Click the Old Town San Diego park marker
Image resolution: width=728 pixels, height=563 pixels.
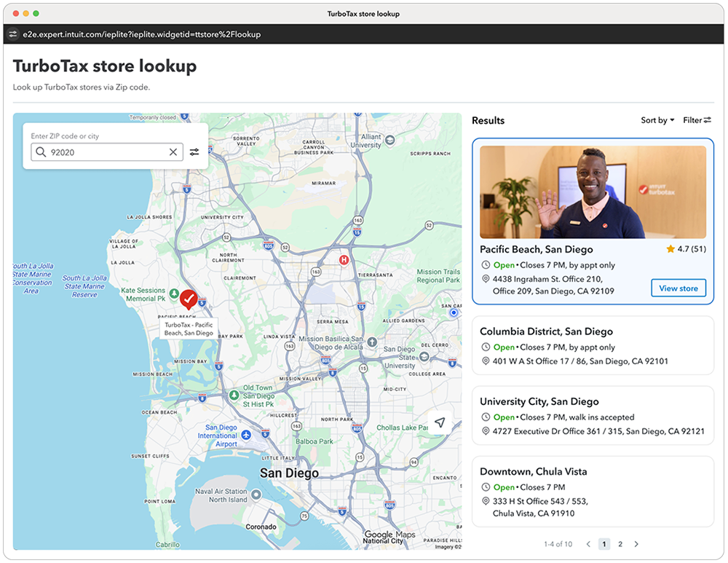click(234, 395)
